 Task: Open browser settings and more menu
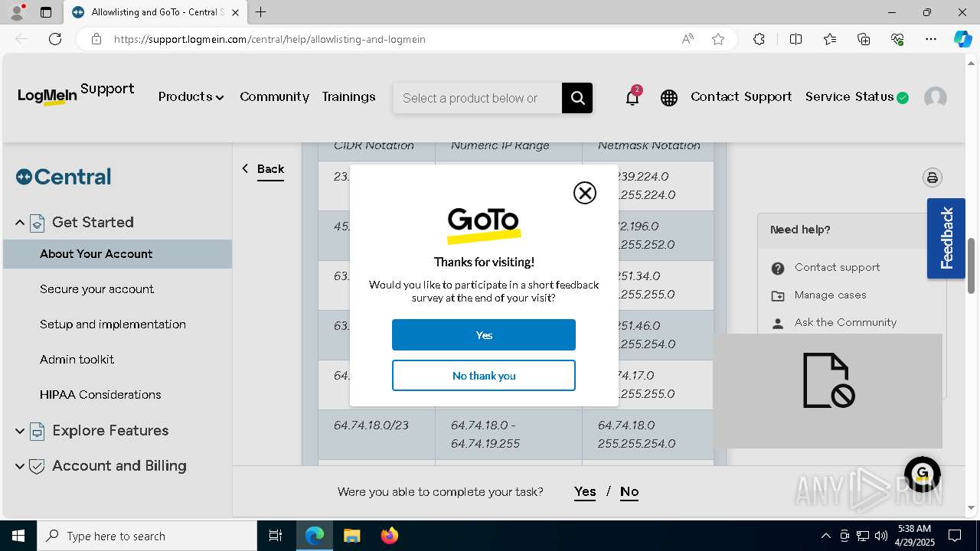click(x=931, y=39)
